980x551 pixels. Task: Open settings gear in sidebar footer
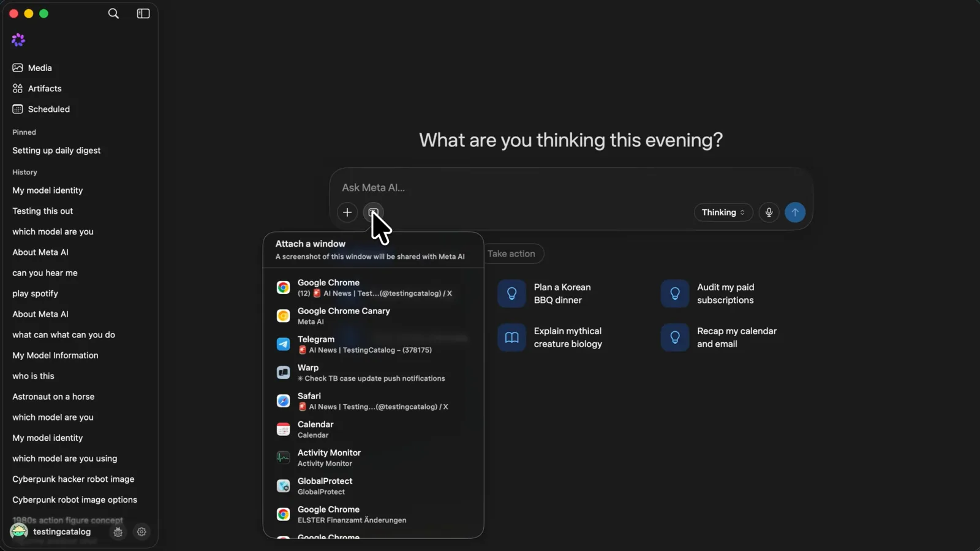[141, 532]
